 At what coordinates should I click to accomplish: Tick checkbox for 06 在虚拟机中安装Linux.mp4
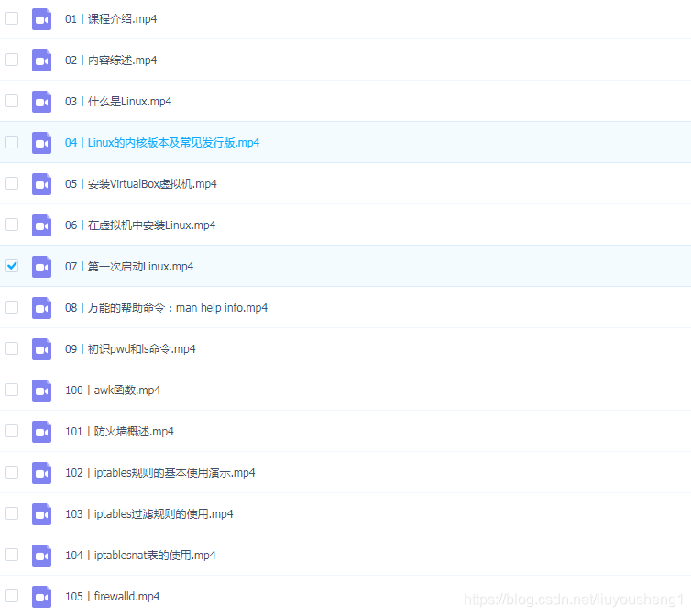(12, 225)
